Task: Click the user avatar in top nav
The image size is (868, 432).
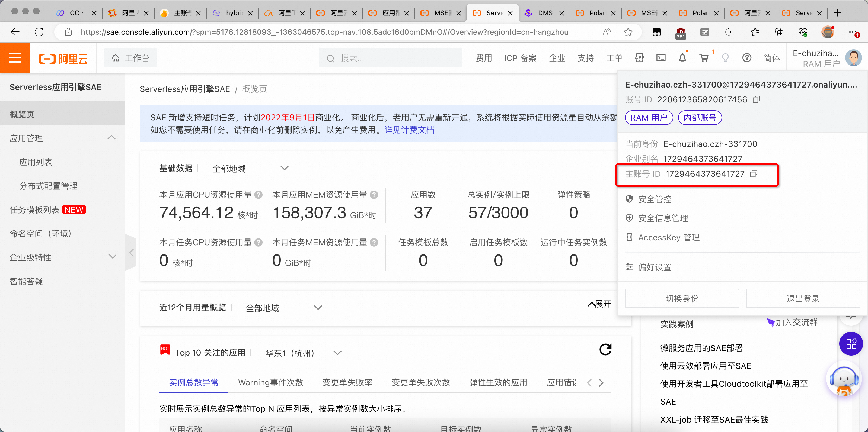Action: [853, 58]
